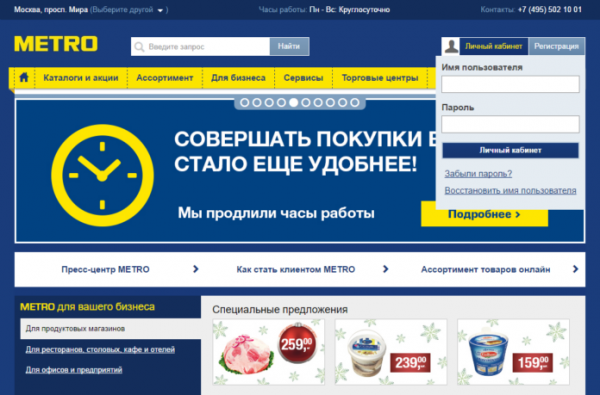Image resolution: width=600 pixels, height=395 pixels.
Task: Select Для продуктовых магазинов item
Action: [111, 328]
